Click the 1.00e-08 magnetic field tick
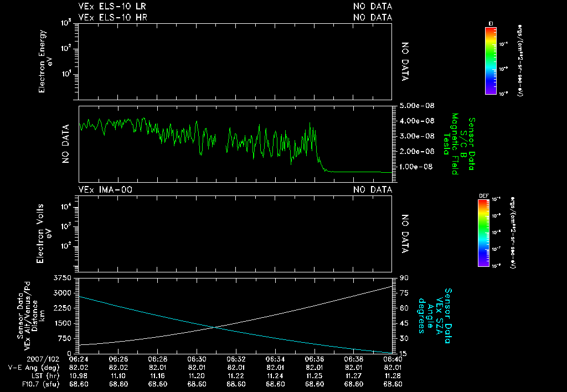This screenshot has width=567, height=392. (416, 167)
